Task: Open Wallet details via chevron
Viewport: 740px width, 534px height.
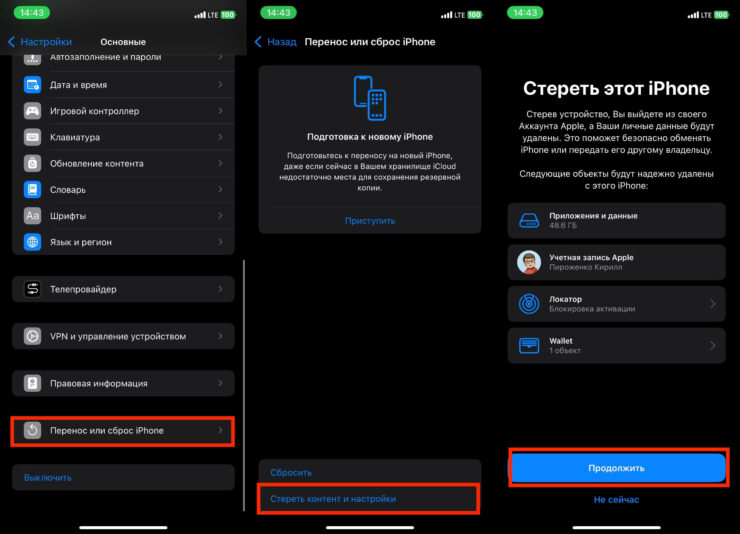Action: click(x=712, y=346)
